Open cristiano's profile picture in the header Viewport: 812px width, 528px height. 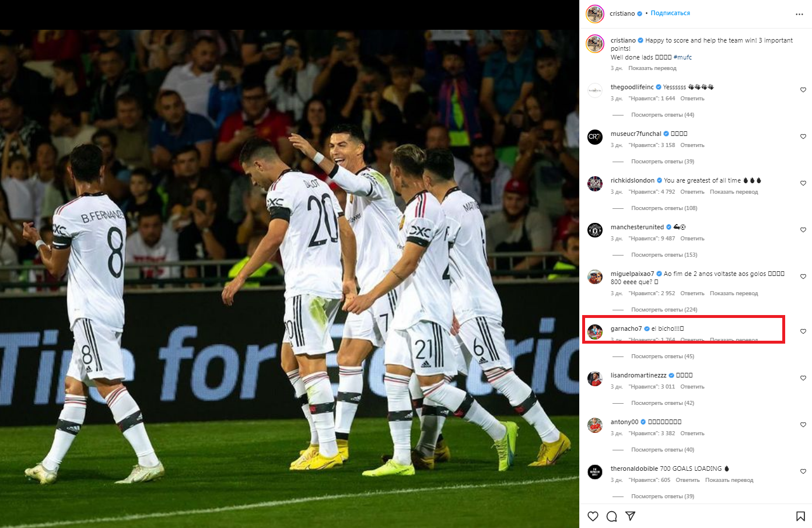pyautogui.click(x=595, y=13)
